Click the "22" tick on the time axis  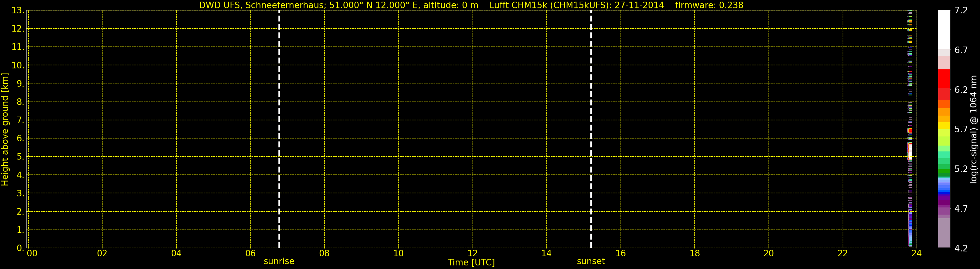coord(843,254)
